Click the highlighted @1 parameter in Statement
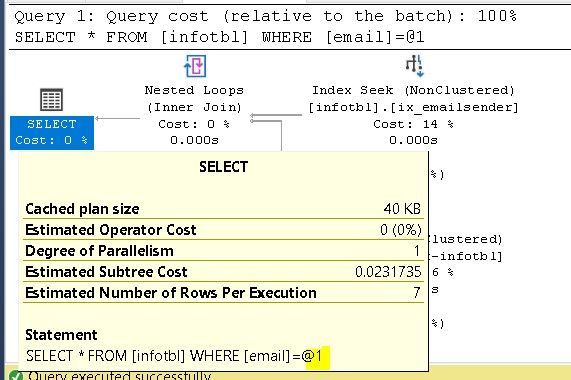Image resolution: width=571 pixels, height=380 pixels. pyautogui.click(x=317, y=356)
